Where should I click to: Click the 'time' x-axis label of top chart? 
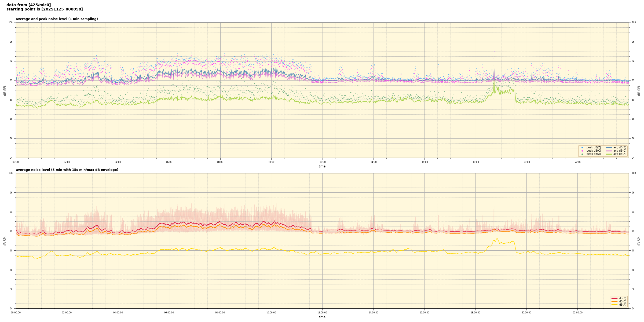(x=322, y=166)
